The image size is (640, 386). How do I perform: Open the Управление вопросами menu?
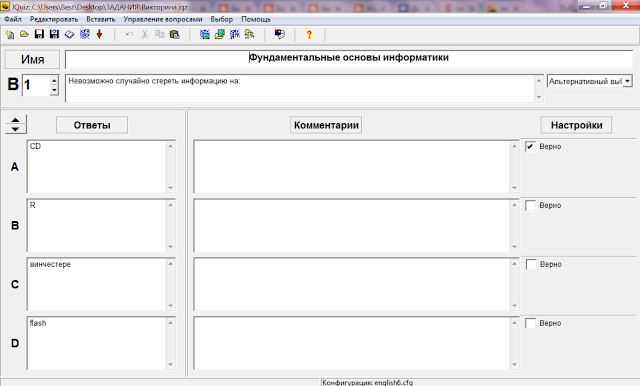pyautogui.click(x=163, y=19)
